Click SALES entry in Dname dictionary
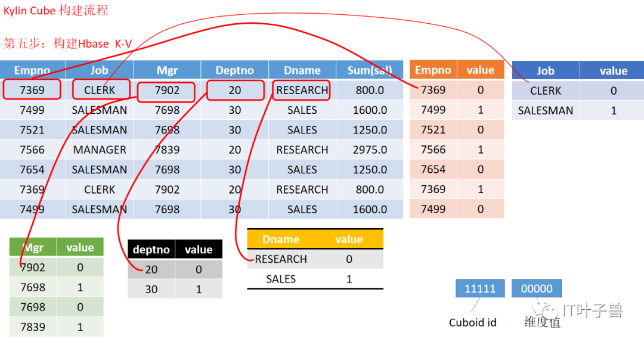Image resolution: width=644 pixels, height=339 pixels. pyautogui.click(x=281, y=279)
